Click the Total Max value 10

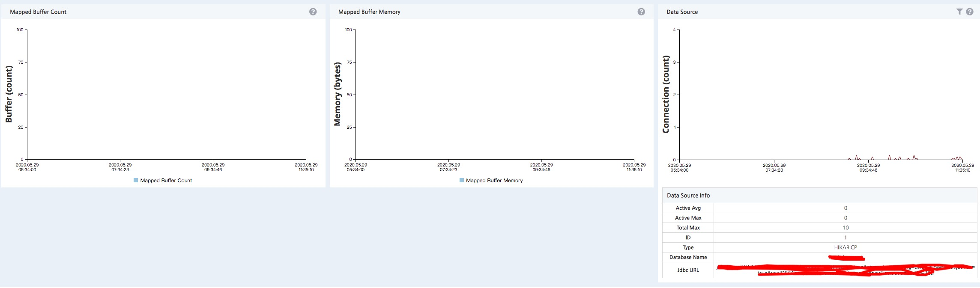pyautogui.click(x=845, y=228)
